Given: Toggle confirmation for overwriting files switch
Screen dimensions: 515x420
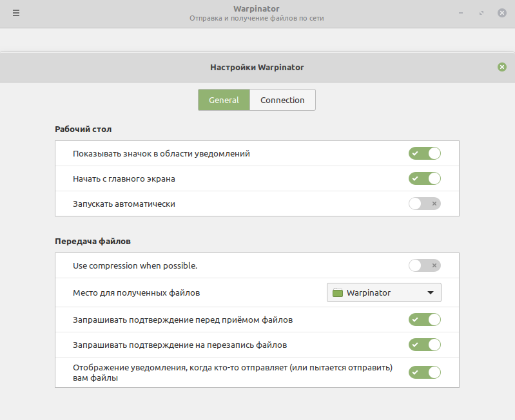Looking at the screenshot, I should pos(424,345).
